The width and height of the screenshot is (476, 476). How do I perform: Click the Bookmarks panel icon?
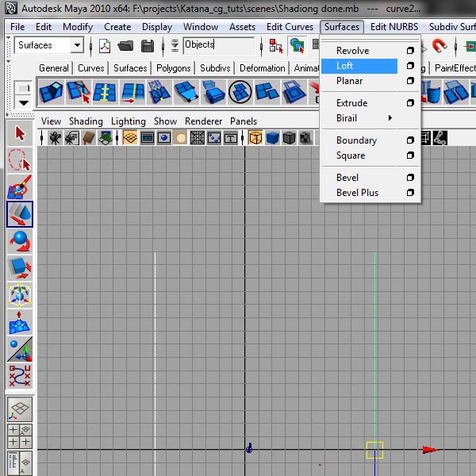pyautogui.click(x=89, y=138)
